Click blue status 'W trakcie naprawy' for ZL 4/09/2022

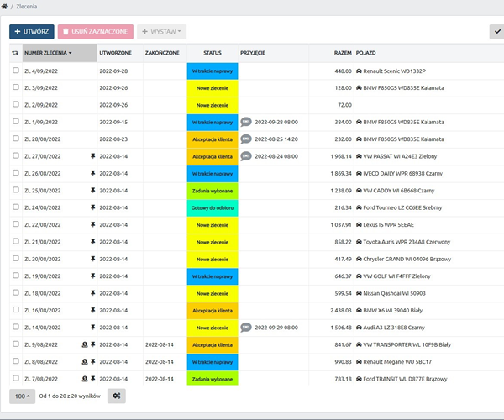tap(213, 71)
